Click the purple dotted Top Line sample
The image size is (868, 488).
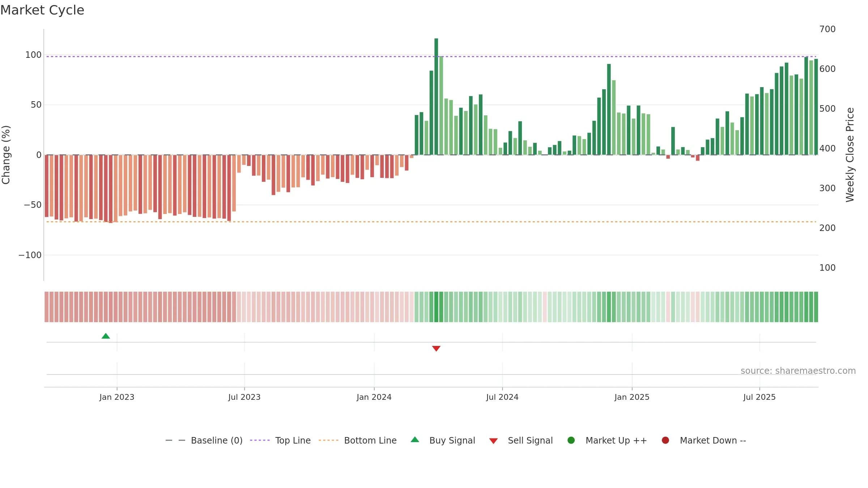[x=260, y=440]
